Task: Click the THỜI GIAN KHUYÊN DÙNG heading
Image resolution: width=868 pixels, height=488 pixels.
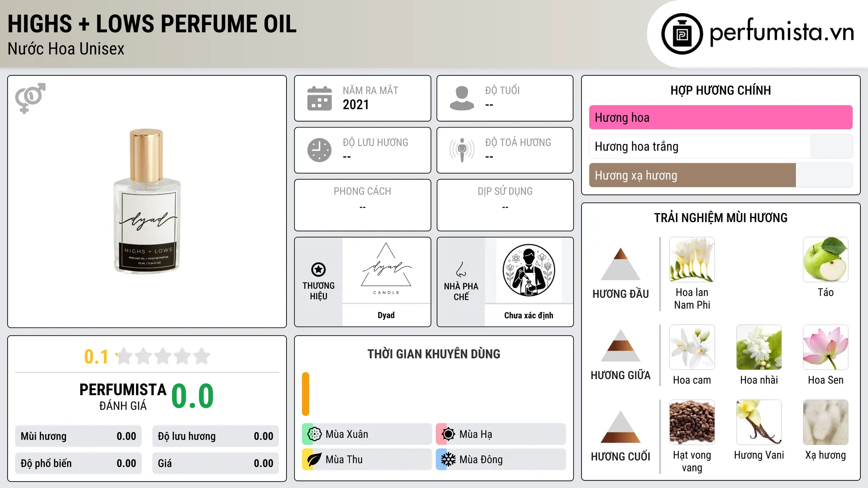Action: point(434,354)
